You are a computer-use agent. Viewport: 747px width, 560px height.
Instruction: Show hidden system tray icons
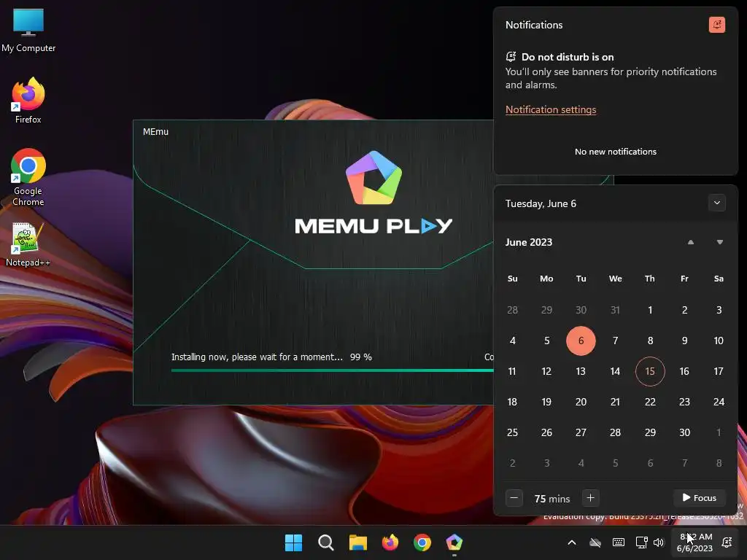[x=572, y=542]
